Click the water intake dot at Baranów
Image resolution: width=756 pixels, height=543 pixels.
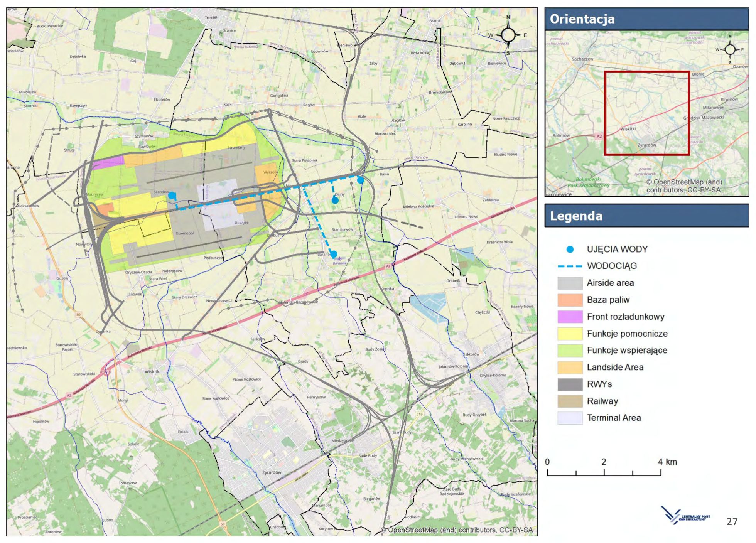[x=334, y=254]
